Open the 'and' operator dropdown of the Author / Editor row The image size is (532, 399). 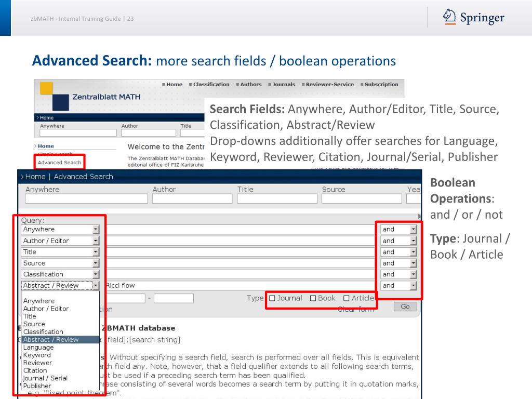point(398,241)
